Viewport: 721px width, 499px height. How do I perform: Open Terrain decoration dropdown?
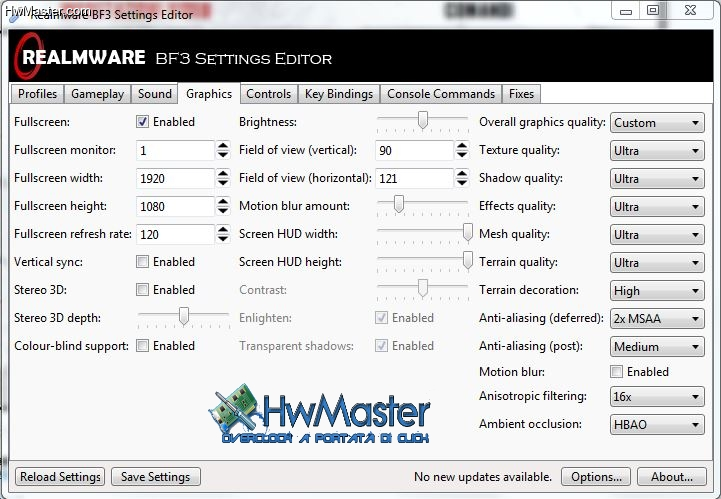click(657, 291)
